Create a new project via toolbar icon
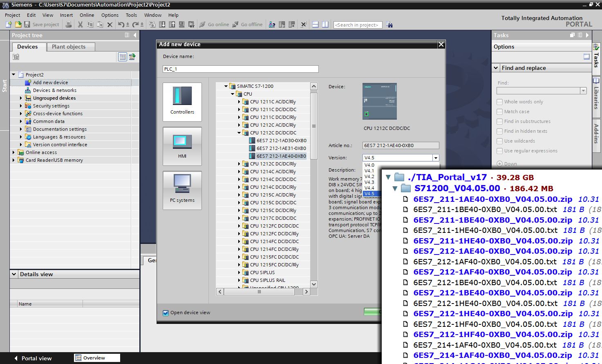 (x=8, y=25)
